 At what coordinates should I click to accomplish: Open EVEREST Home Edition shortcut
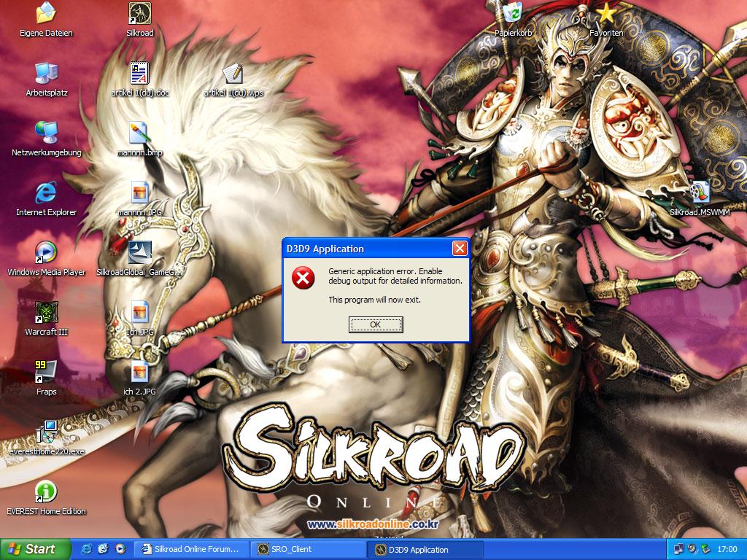tap(46, 492)
